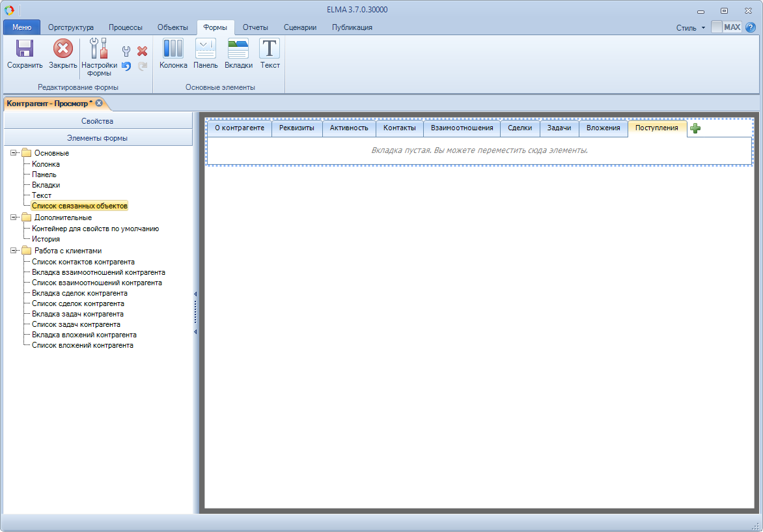Viewport: 763px width, 532px height.
Task: Open Настройки формы tools icon
Action: [x=99, y=49]
